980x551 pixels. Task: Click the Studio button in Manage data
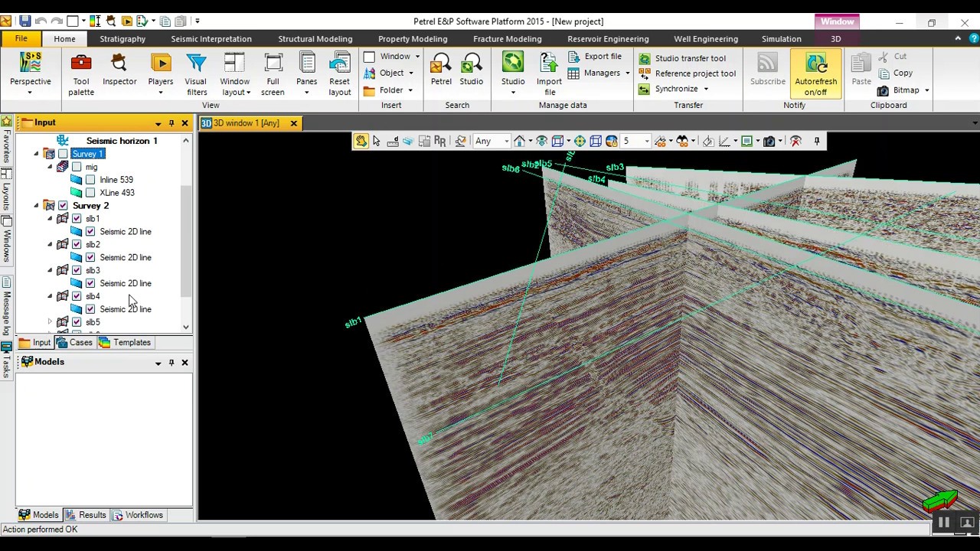pos(513,74)
